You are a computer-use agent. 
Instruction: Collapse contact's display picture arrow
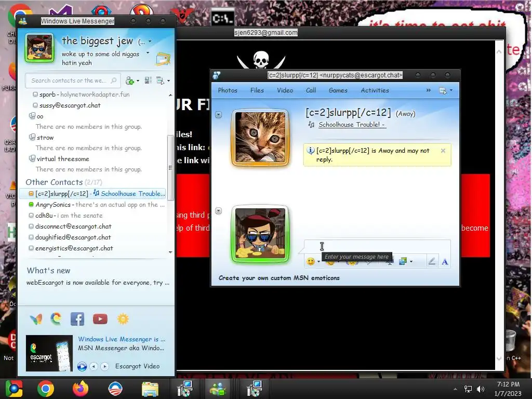[219, 115]
